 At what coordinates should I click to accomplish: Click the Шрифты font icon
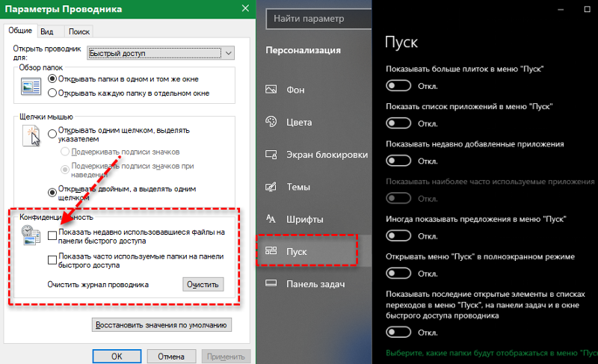tap(271, 219)
